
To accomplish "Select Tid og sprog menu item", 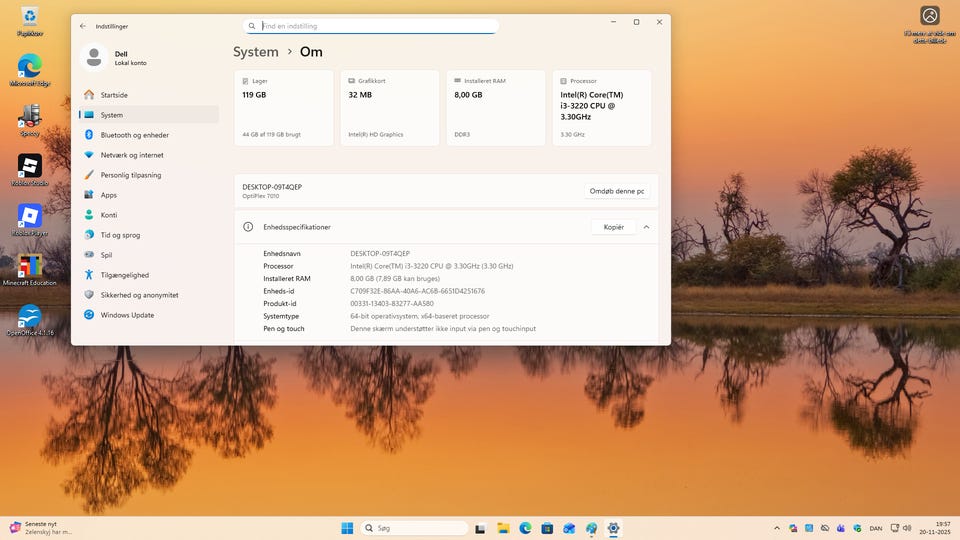I will pos(120,235).
